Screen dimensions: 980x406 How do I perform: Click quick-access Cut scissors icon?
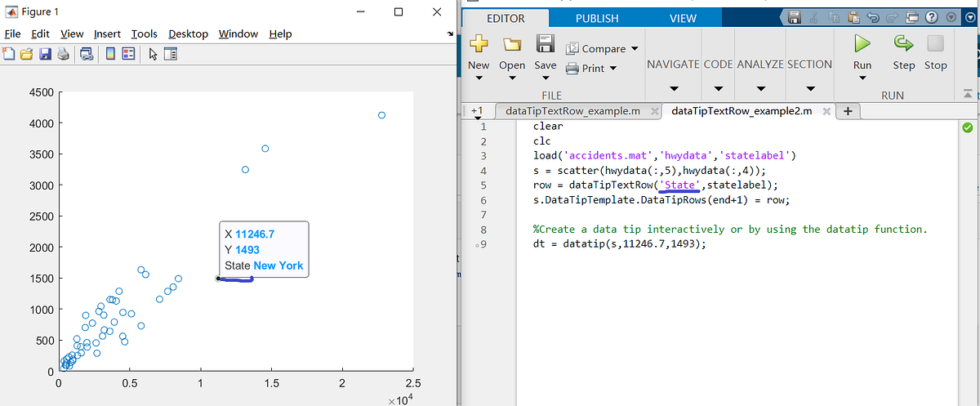pyautogui.click(x=814, y=18)
